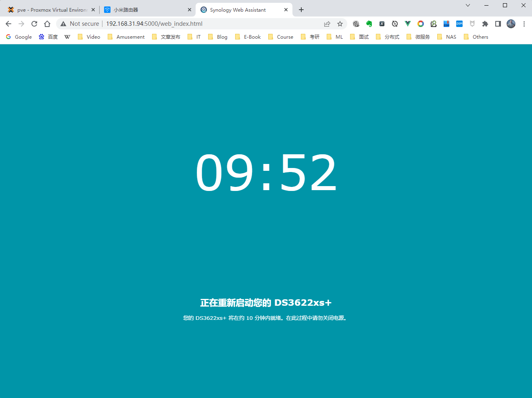Image resolution: width=532 pixels, height=398 pixels.
Task: Expand the Course bookmarks folder
Action: 281,37
